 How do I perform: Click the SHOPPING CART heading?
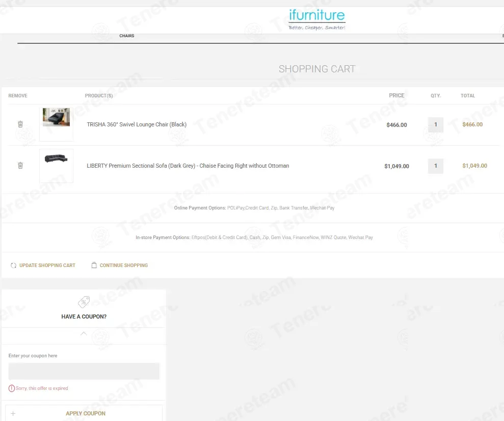(317, 69)
